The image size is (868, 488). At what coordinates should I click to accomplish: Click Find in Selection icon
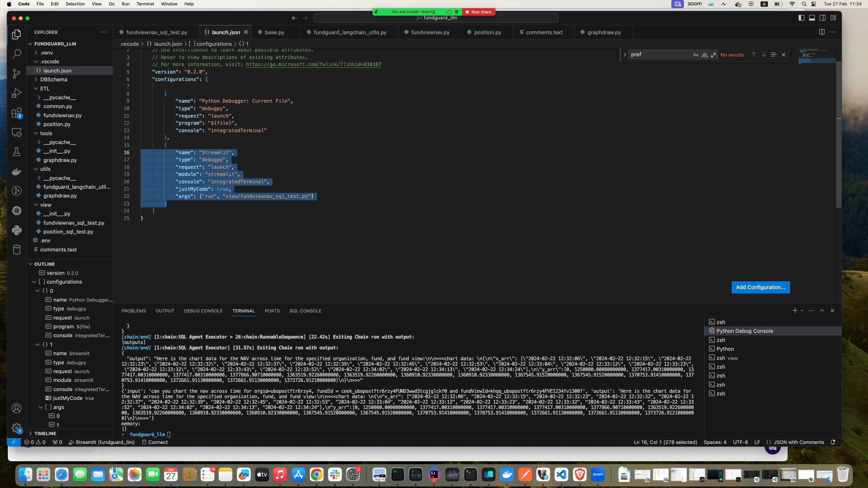pyautogui.click(x=773, y=55)
